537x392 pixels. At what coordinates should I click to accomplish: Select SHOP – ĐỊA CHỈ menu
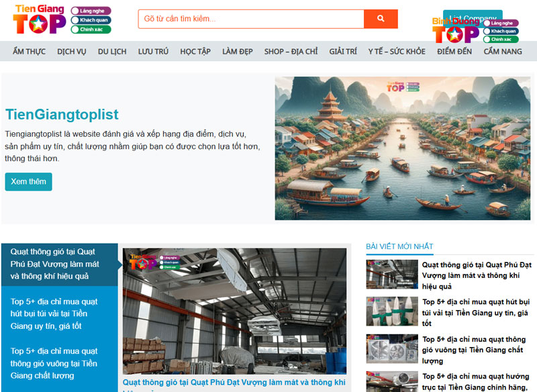tap(291, 52)
